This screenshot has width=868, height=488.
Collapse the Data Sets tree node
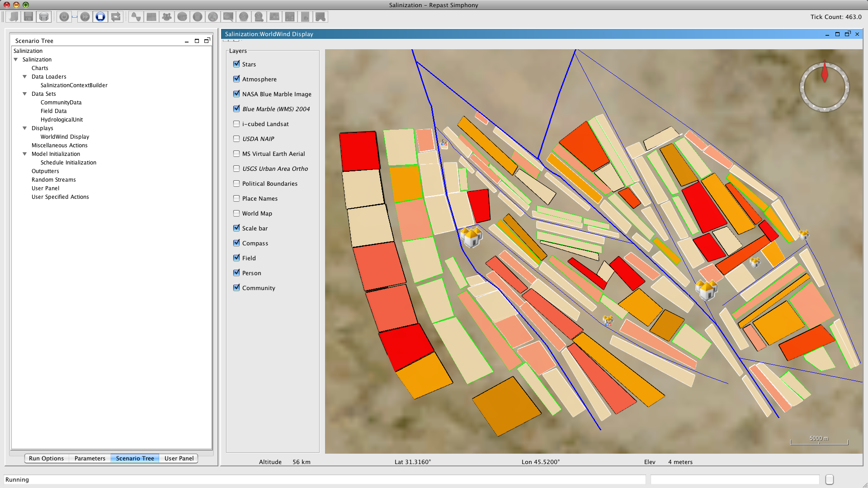click(25, 94)
